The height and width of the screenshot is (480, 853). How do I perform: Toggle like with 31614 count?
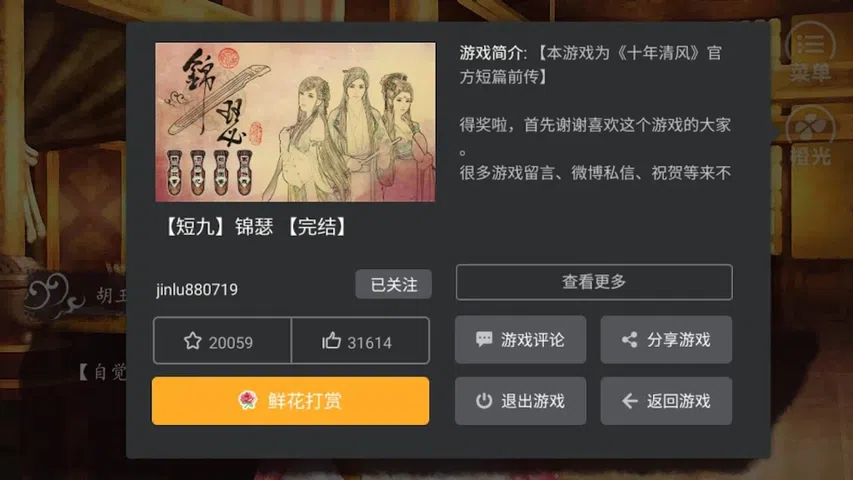(360, 341)
